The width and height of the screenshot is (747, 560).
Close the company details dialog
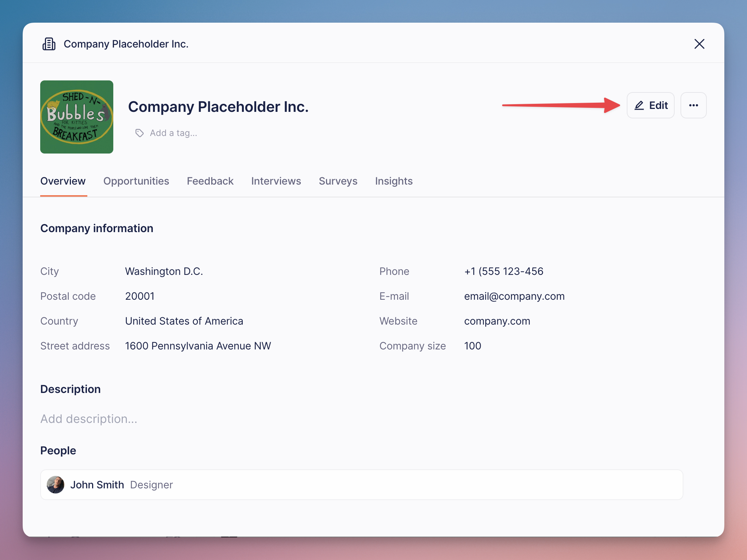[x=699, y=44]
